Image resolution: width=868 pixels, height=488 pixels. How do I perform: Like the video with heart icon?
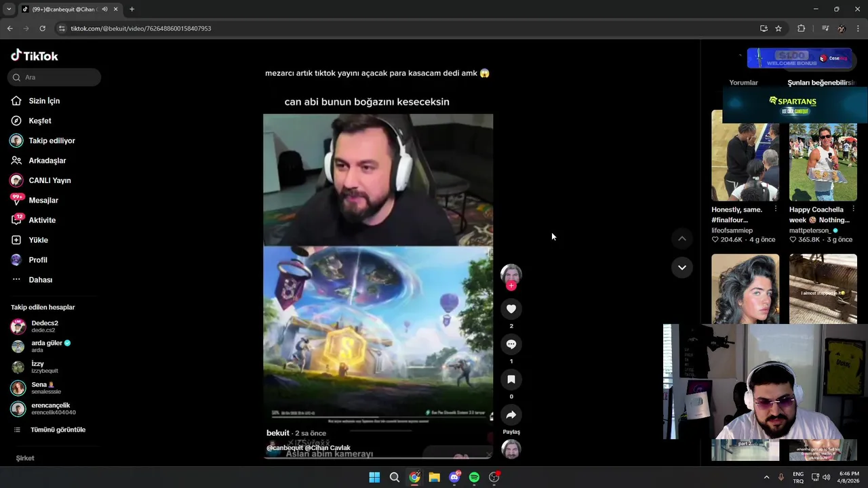pyautogui.click(x=511, y=309)
